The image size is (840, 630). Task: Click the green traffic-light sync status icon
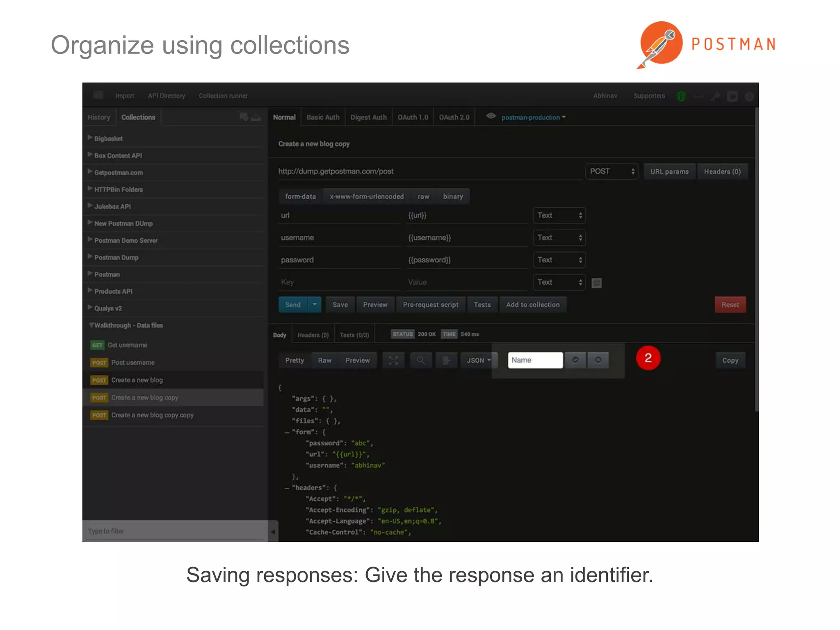[681, 96]
